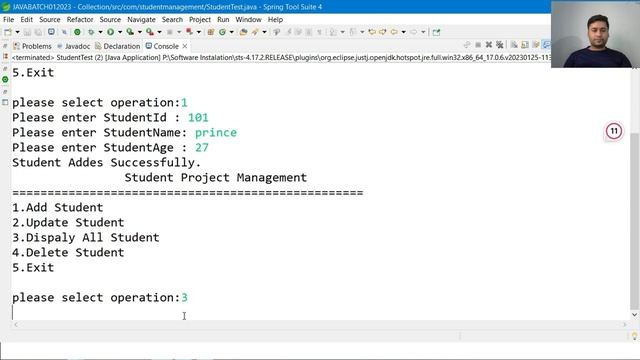Open the New wizard dropdown arrow
The image size is (640, 360).
[17, 32]
